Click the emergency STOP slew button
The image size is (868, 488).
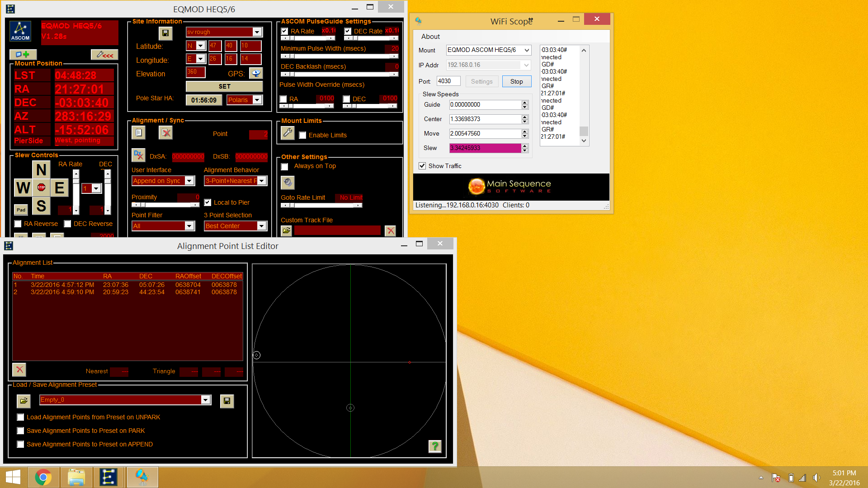click(x=41, y=188)
